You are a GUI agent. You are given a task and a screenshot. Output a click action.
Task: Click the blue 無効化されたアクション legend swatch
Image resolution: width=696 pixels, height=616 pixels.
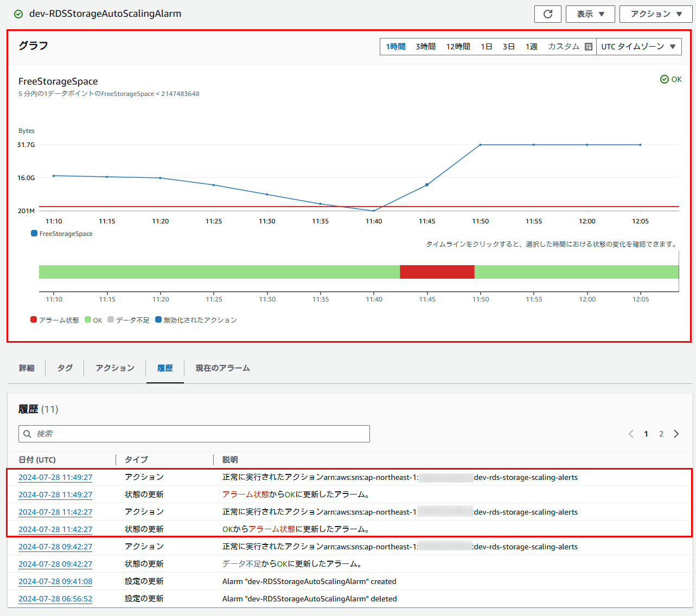[x=158, y=320]
